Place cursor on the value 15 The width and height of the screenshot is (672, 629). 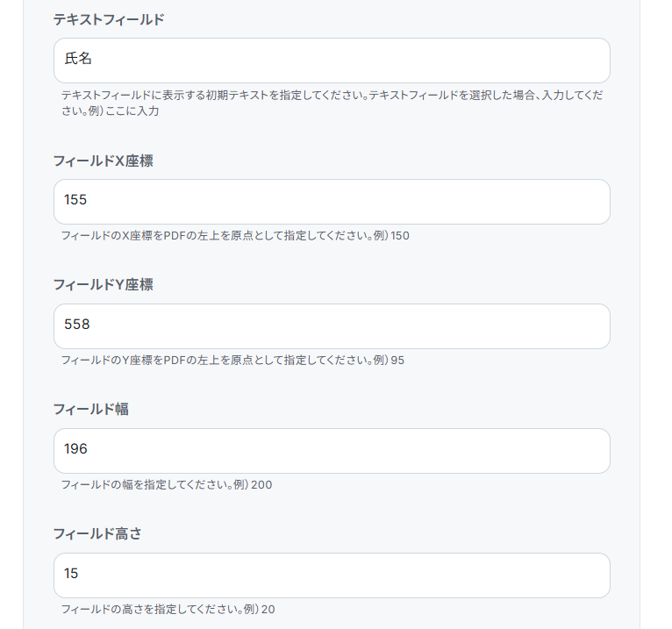point(71,575)
